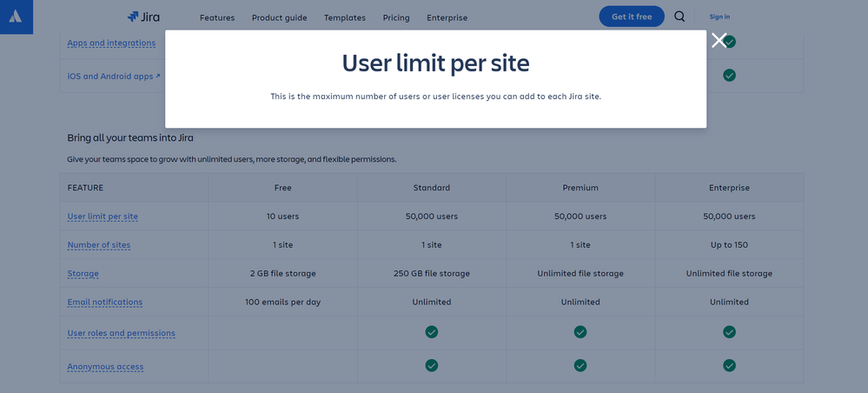
Task: Open the Enterprise nav item
Action: click(x=447, y=17)
